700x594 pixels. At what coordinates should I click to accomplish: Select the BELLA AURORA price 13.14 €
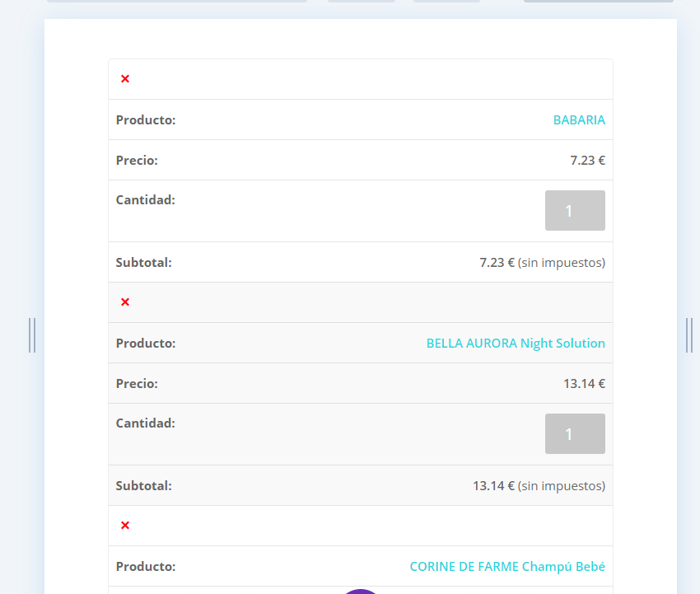pyautogui.click(x=584, y=384)
